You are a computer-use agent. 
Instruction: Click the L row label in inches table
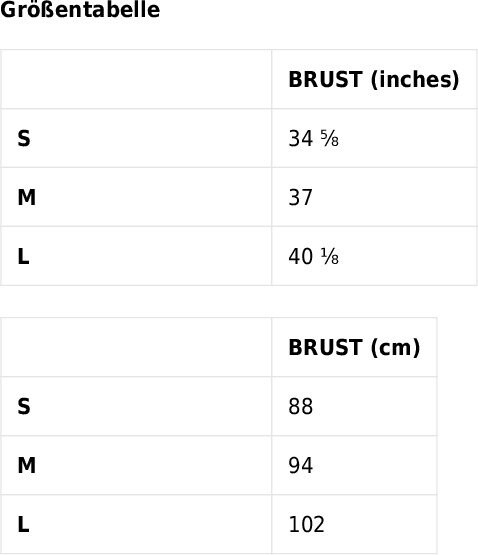[x=23, y=256]
